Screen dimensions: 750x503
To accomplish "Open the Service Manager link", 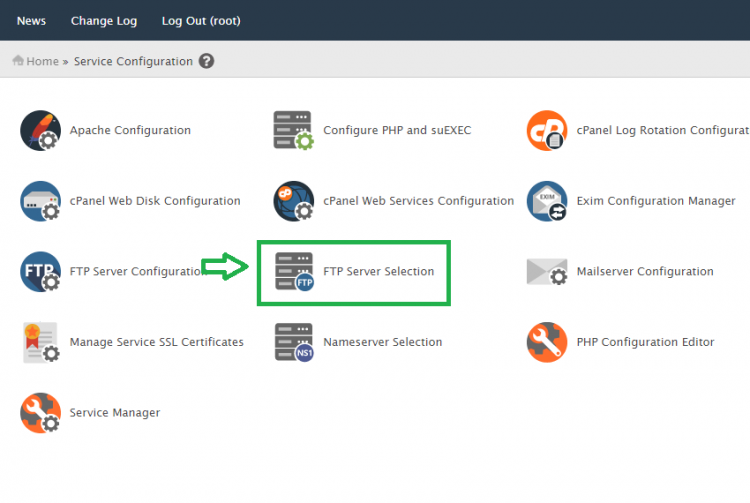I will tap(115, 413).
